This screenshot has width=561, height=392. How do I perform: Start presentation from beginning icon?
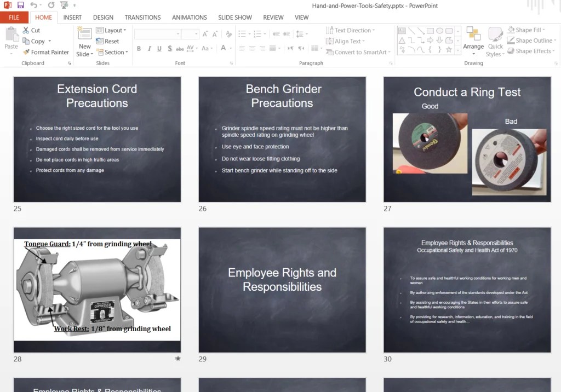coord(65,5)
